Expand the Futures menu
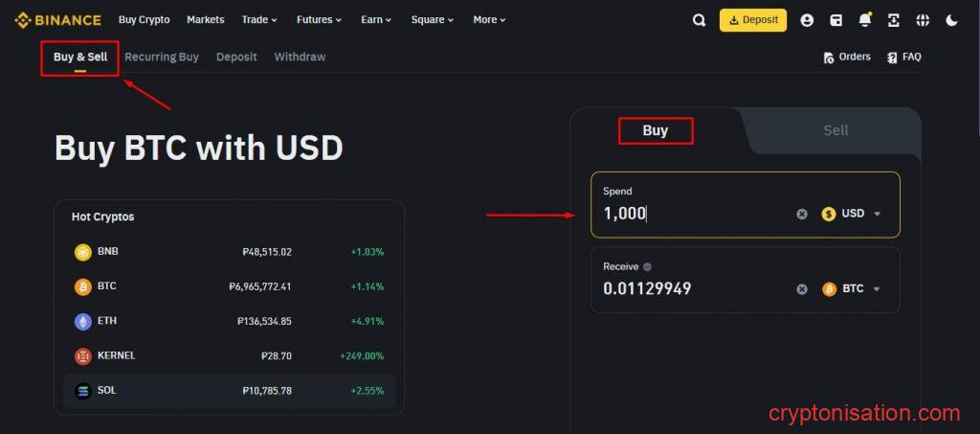Image resolution: width=980 pixels, height=434 pixels. 319,20
